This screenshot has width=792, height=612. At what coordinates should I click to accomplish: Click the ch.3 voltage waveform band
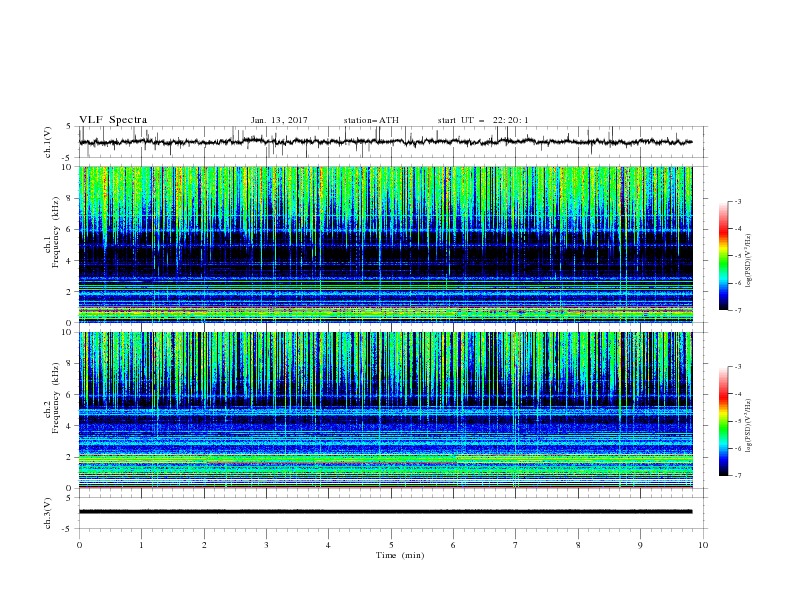click(x=385, y=512)
